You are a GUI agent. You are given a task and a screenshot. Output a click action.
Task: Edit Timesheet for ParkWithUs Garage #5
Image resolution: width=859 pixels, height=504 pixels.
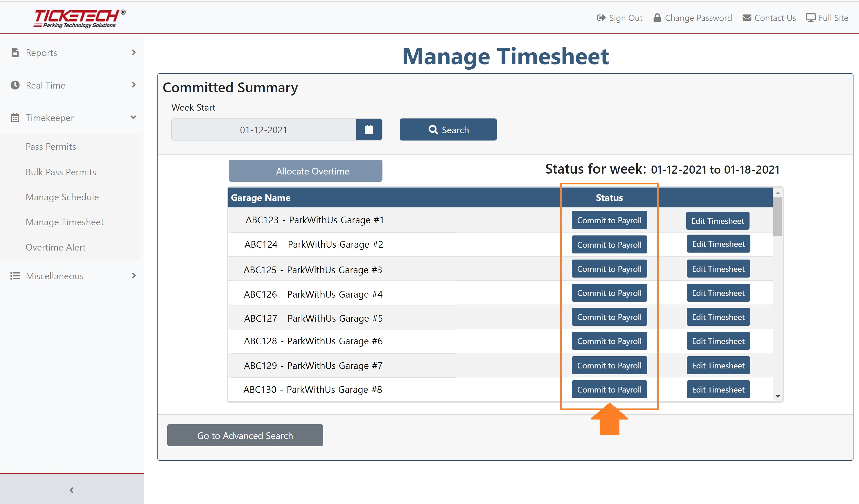pyautogui.click(x=718, y=317)
